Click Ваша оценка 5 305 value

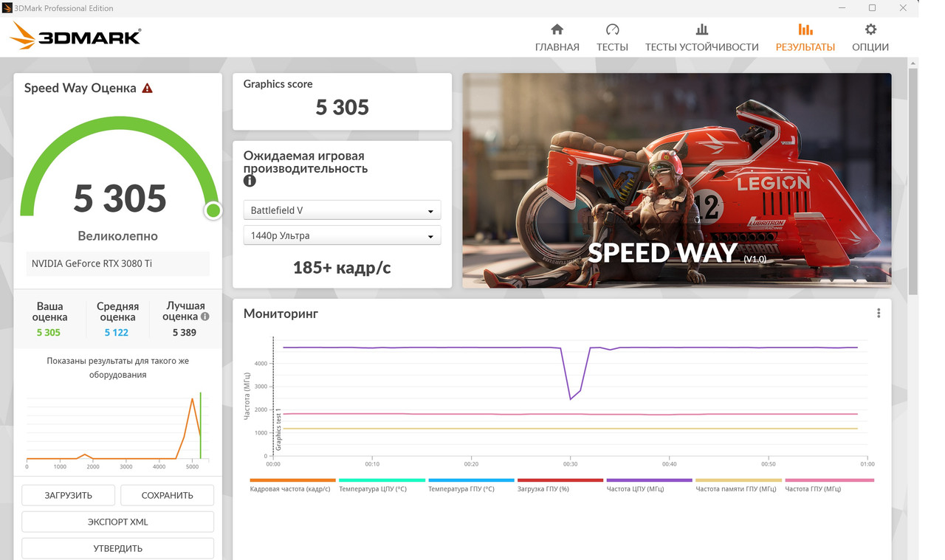pyautogui.click(x=49, y=333)
